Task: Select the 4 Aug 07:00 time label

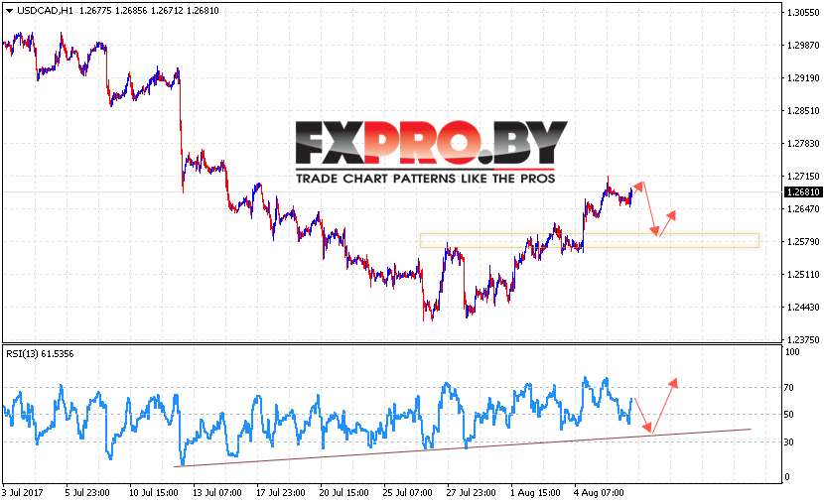Action: [599, 493]
